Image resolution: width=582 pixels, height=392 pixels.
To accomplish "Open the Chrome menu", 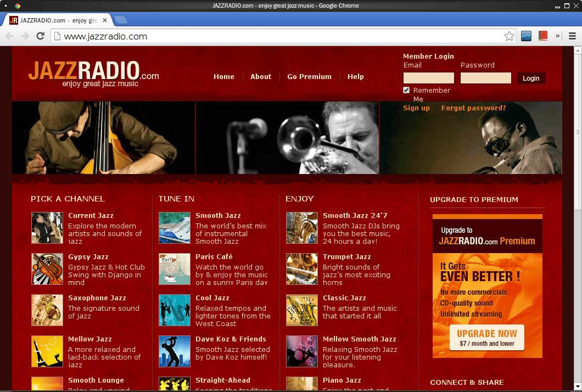I will [x=573, y=36].
